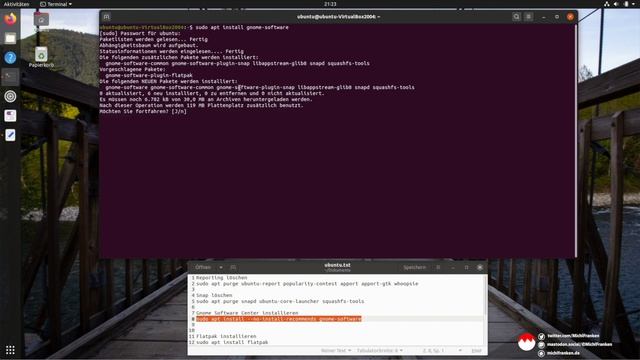The image size is (640, 360).
Task: Show all applications grid
Action: coord(10,350)
